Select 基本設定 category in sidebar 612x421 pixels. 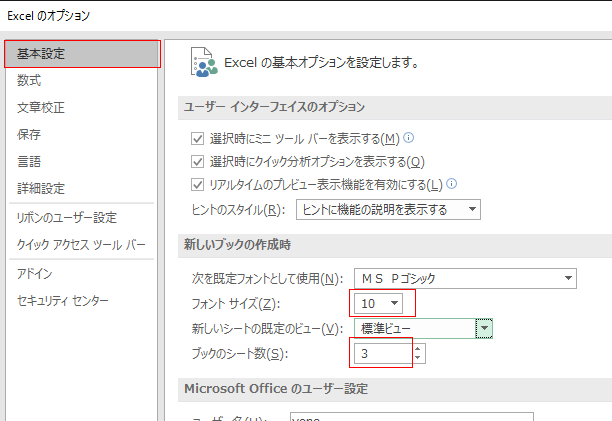pos(82,54)
